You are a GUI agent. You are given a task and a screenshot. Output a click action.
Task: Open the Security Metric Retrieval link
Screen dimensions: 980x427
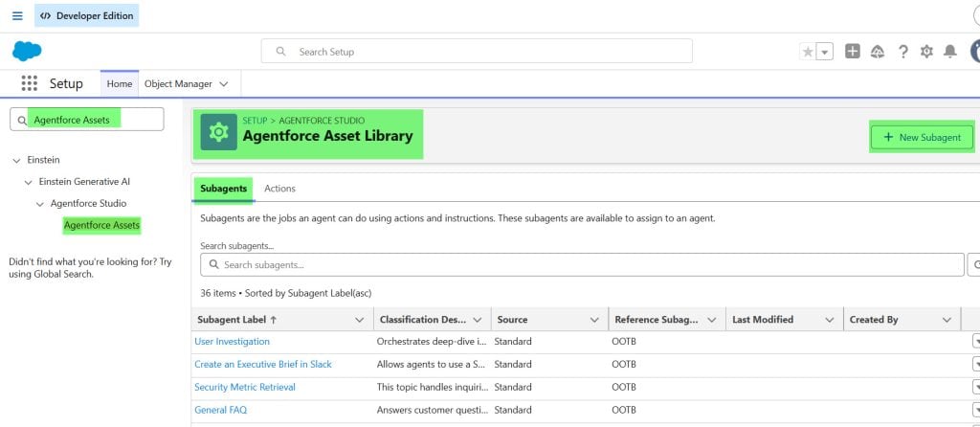coord(245,387)
